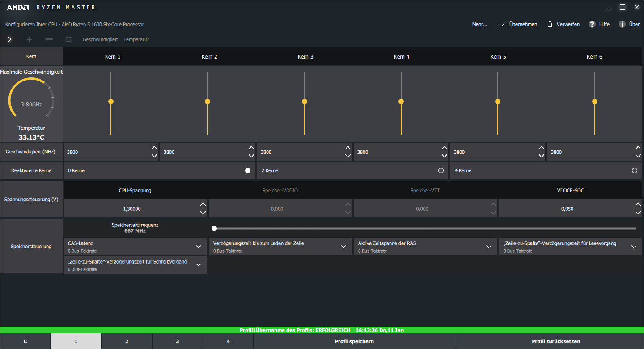
Task: Switch to profile tab 3
Action: click(x=178, y=341)
